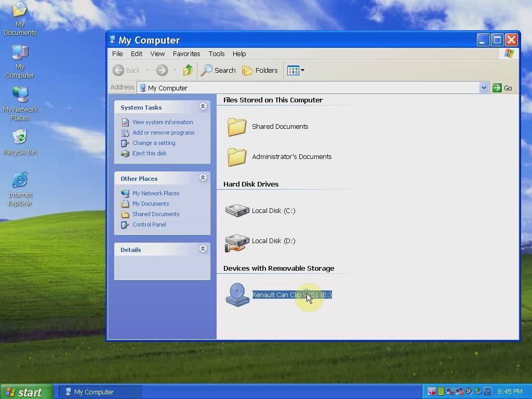Click the Go button
Viewport: 532px width, 399px height.
point(502,88)
